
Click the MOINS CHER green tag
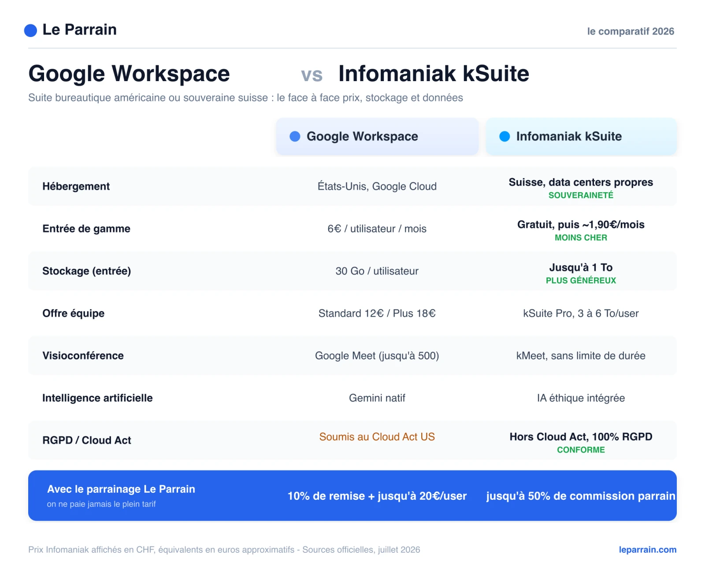pyautogui.click(x=581, y=238)
